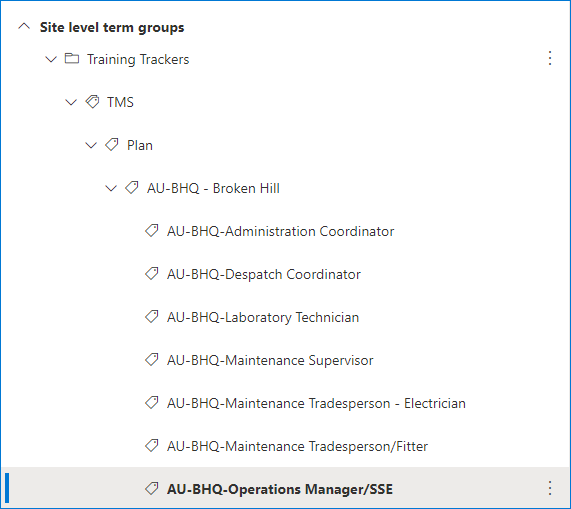Click the Training Trackers folder icon
The image size is (571, 509).
click(72, 58)
